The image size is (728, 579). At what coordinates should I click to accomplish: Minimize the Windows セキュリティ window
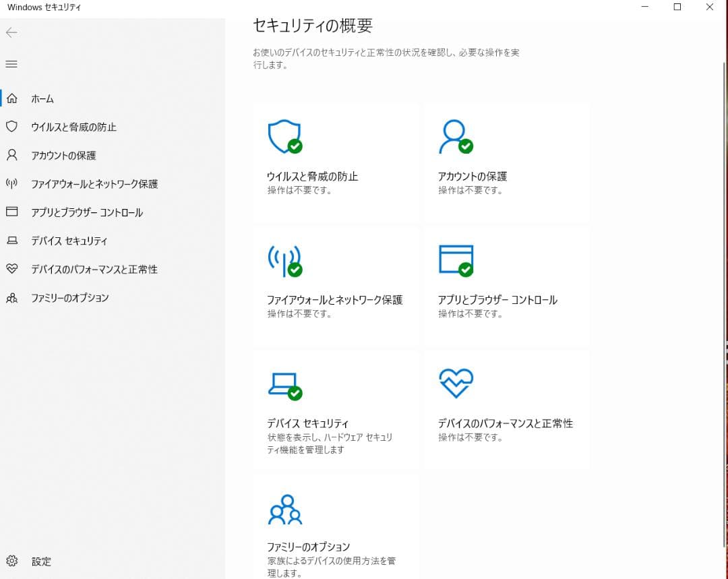(645, 7)
